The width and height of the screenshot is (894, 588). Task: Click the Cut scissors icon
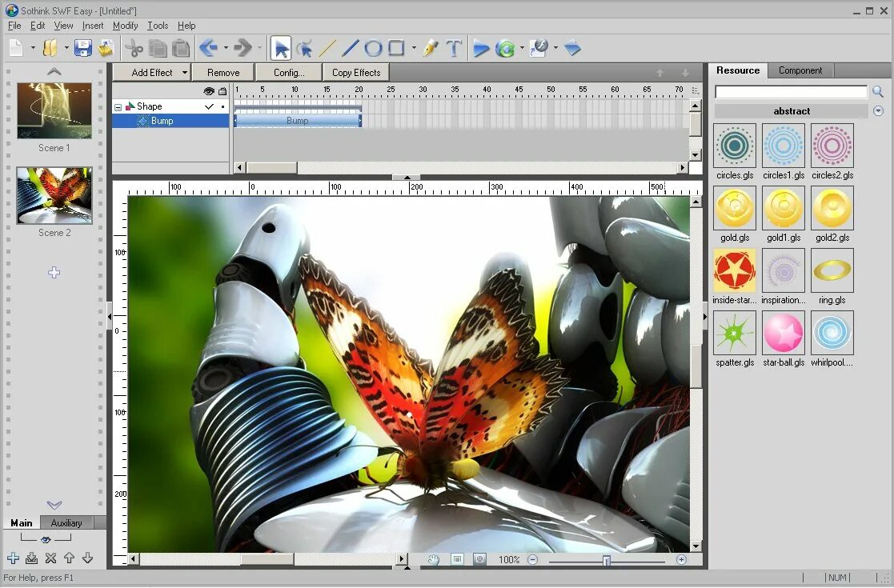(134, 49)
